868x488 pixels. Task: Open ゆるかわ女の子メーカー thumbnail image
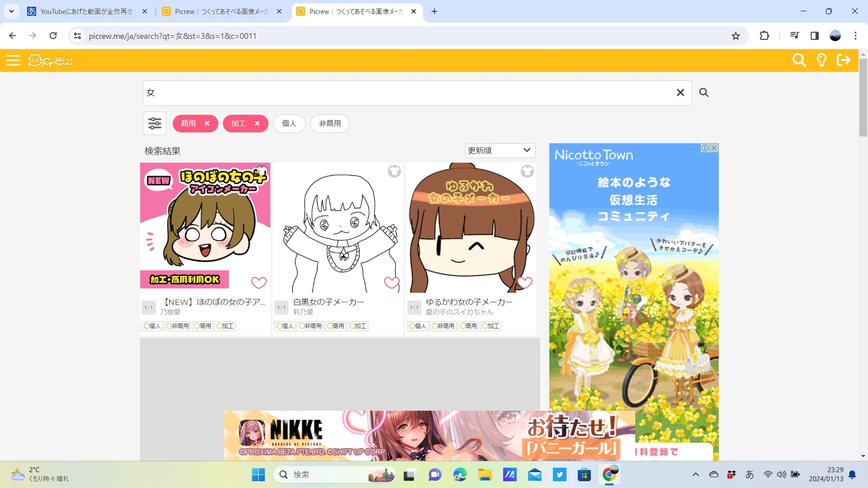click(471, 227)
